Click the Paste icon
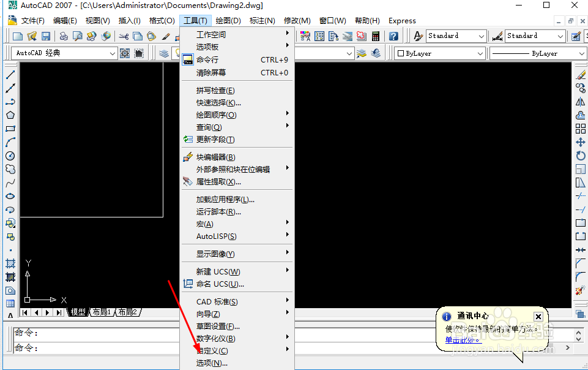The width and height of the screenshot is (588, 370). [152, 36]
